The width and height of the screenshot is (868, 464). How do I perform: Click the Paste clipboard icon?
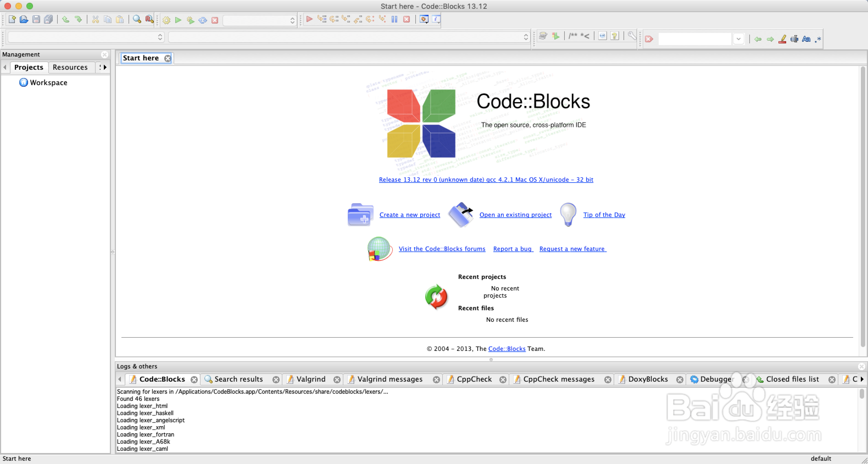coord(119,19)
